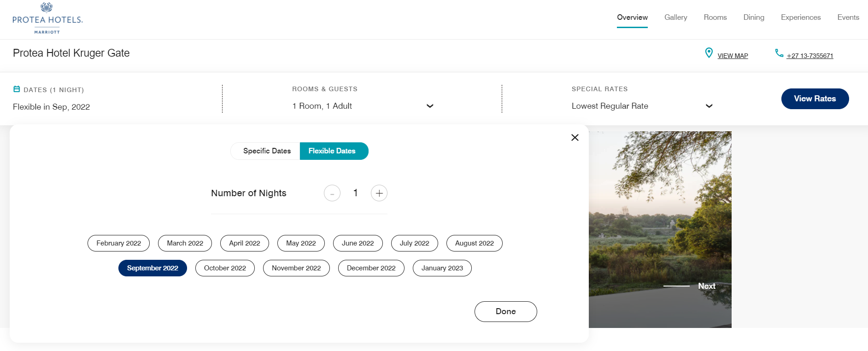This screenshot has width=868, height=351.
Task: Advance the photo carousel with Next
Action: click(x=707, y=286)
